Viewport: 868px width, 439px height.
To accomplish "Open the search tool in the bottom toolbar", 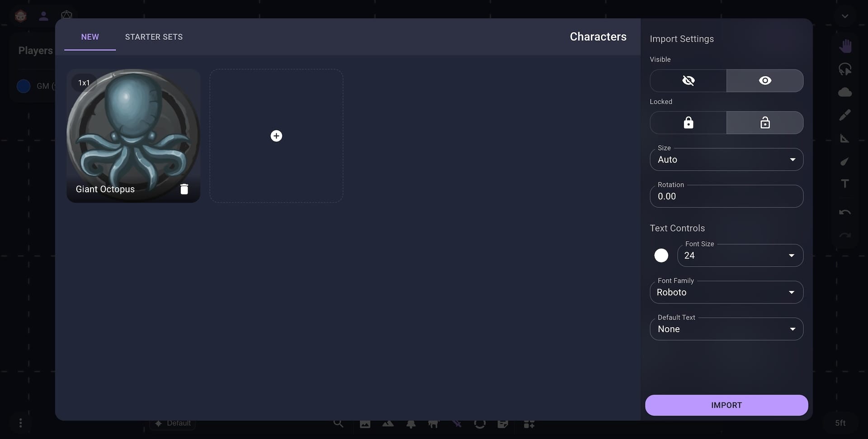I will pos(338,424).
